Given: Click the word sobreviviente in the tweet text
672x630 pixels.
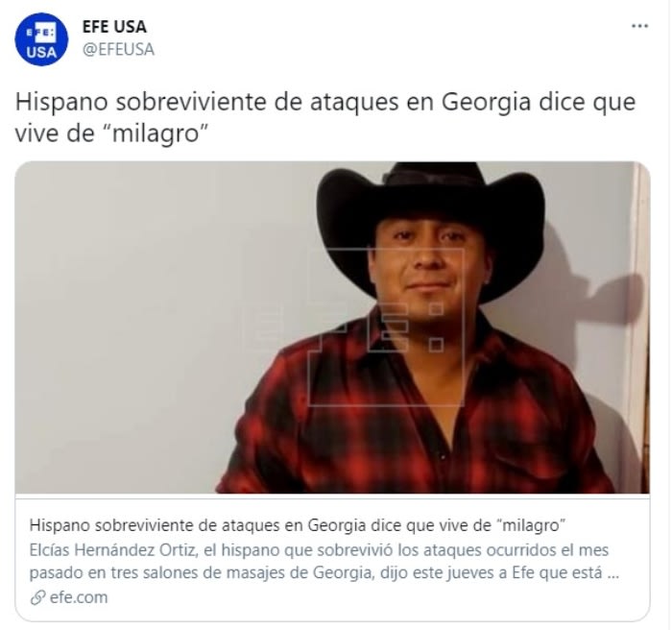Looking at the screenshot, I should (191, 102).
